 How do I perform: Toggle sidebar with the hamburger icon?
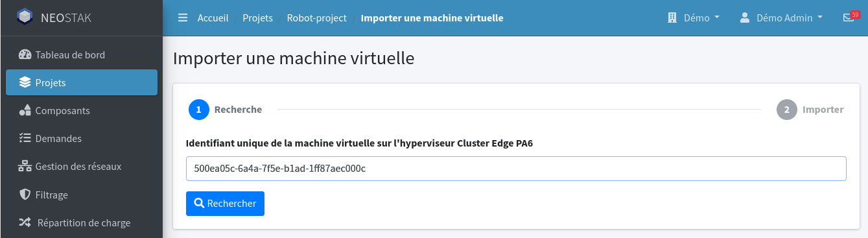tap(183, 18)
